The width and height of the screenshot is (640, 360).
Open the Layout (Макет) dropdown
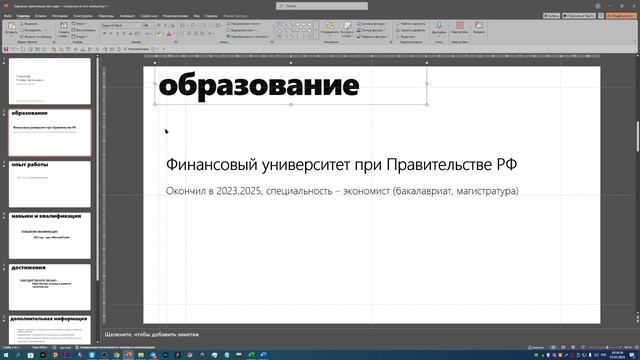tap(80, 24)
